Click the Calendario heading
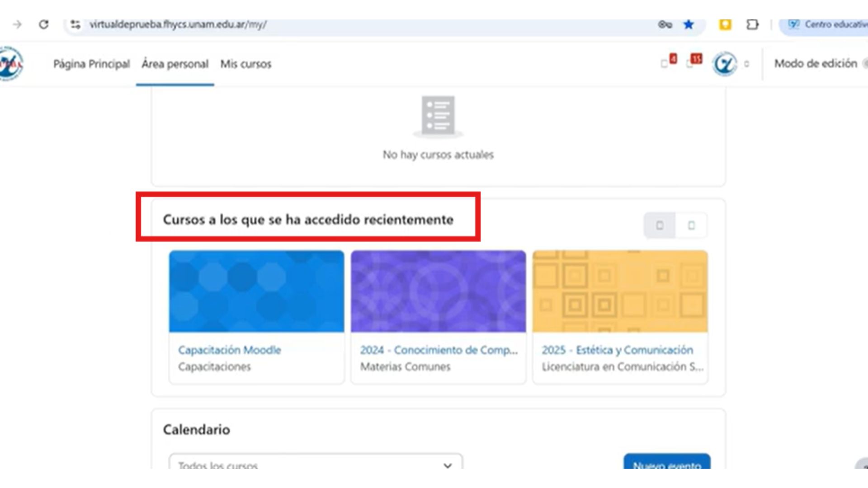 pyautogui.click(x=196, y=430)
